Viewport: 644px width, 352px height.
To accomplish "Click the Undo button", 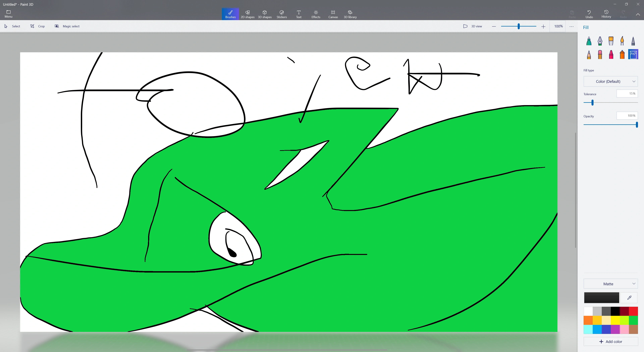I will [x=589, y=14].
